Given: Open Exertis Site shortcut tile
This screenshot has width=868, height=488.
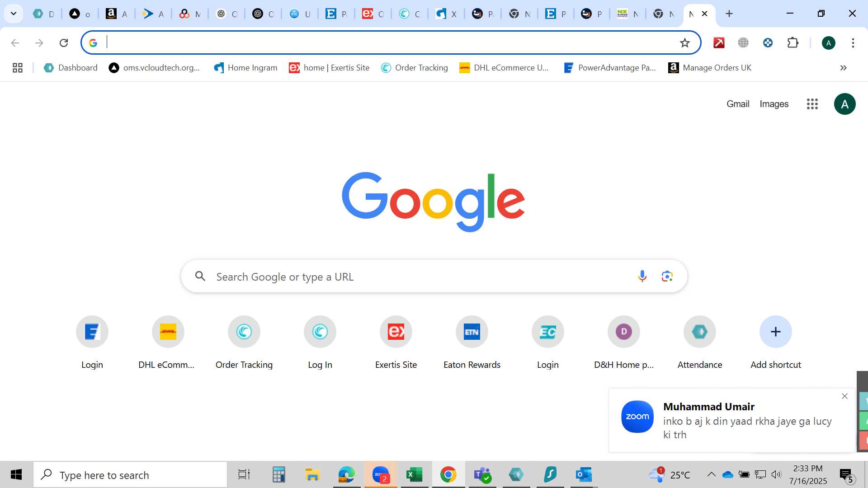Looking at the screenshot, I should (x=396, y=343).
